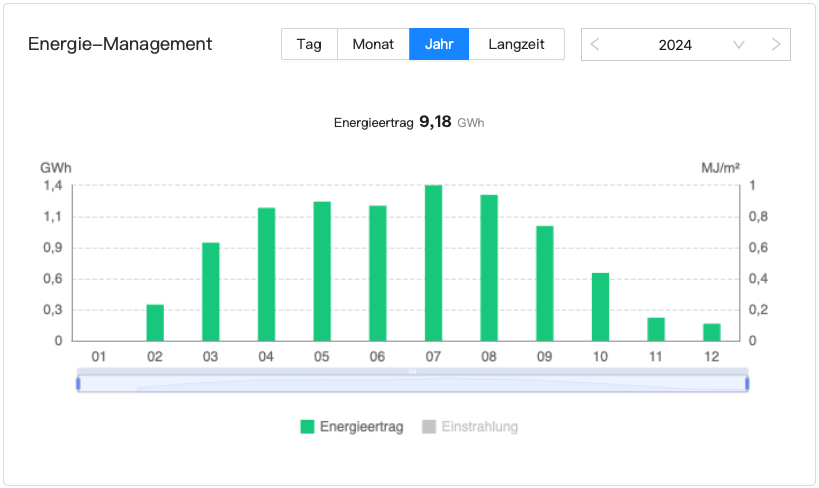Viewport: 819px width, 488px height.
Task: Click left handle of zoom slider
Action: tap(78, 383)
